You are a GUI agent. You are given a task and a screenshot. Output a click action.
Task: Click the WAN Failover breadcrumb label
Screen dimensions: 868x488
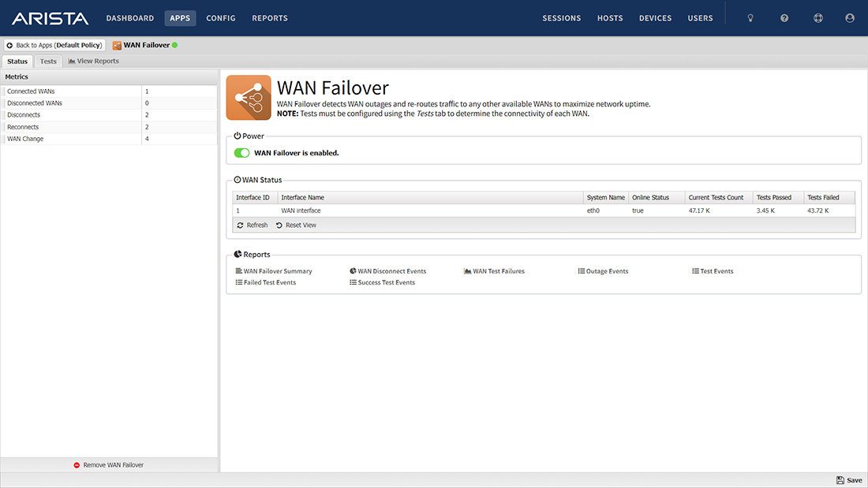click(x=147, y=46)
